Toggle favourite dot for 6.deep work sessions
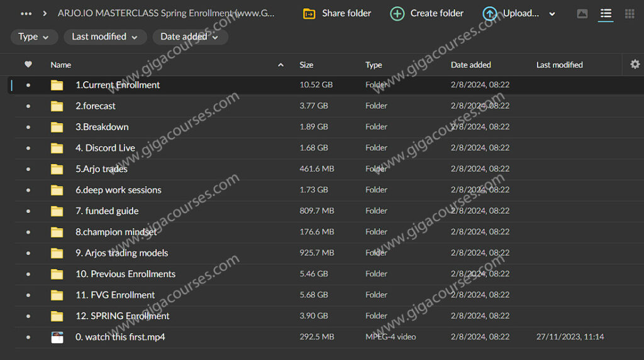 (28, 190)
